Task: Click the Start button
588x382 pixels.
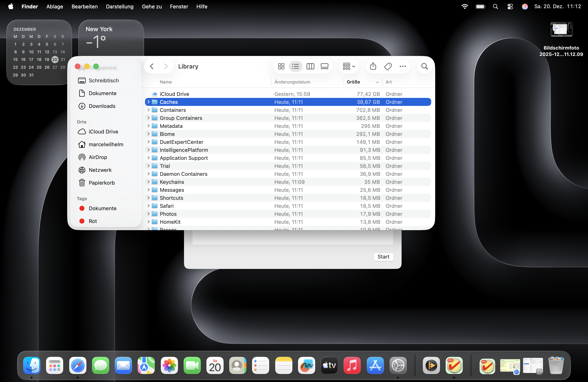Action: click(x=383, y=257)
